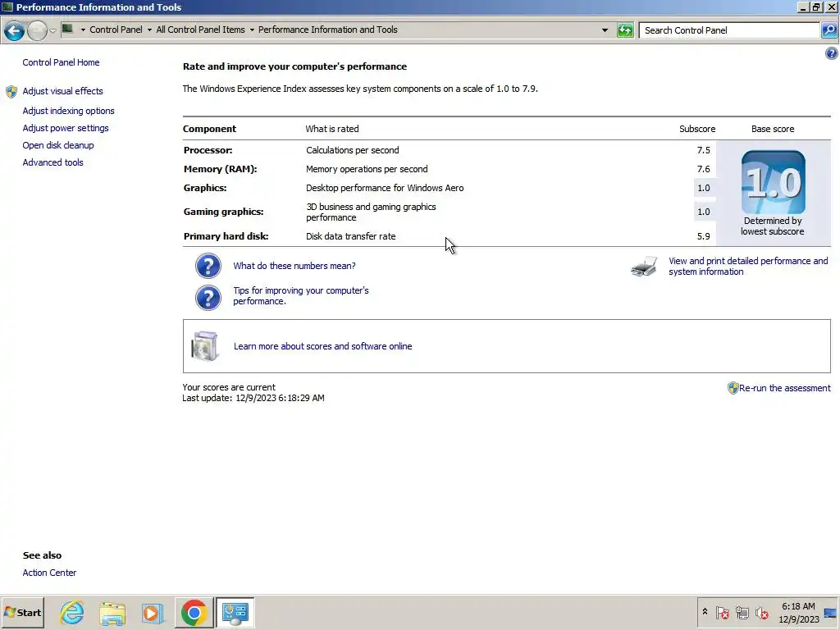This screenshot has width=840, height=630.
Task: Open Tips for improving your computer's performance
Action: [x=300, y=295]
